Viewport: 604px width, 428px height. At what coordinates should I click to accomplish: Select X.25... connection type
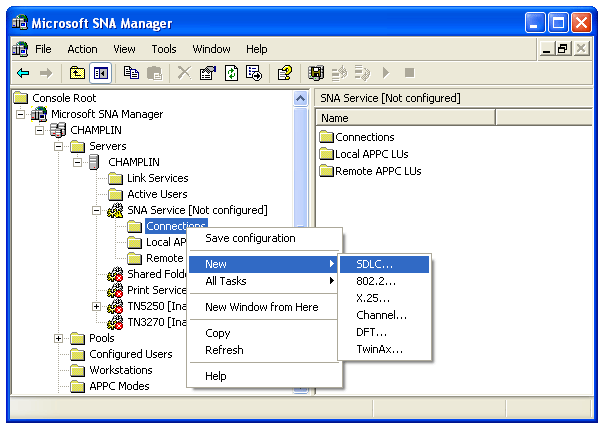click(384, 298)
